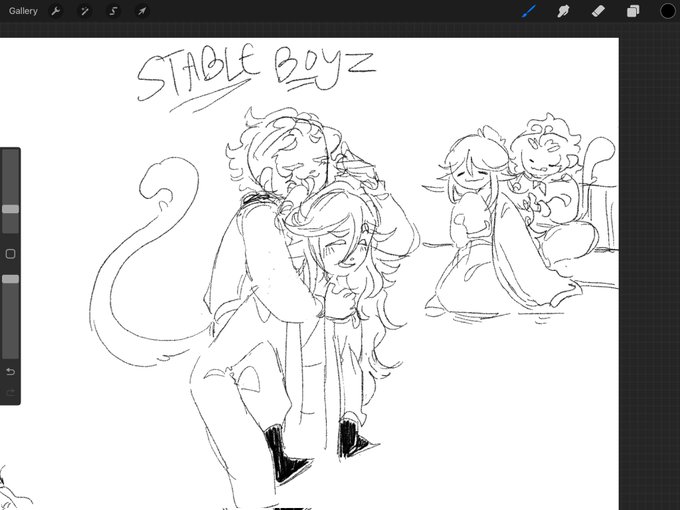680x510 pixels.
Task: Select the Eraser tool
Action: click(x=598, y=11)
